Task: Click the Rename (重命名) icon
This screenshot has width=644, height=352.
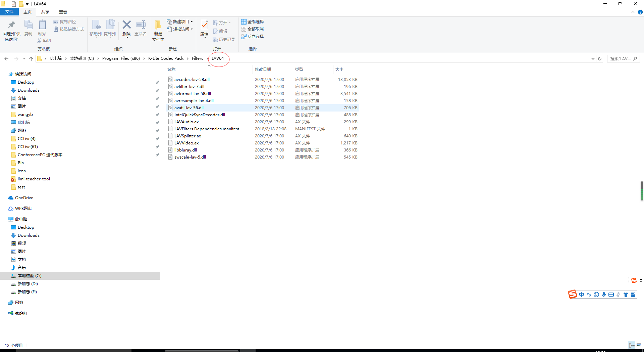Action: [141, 25]
